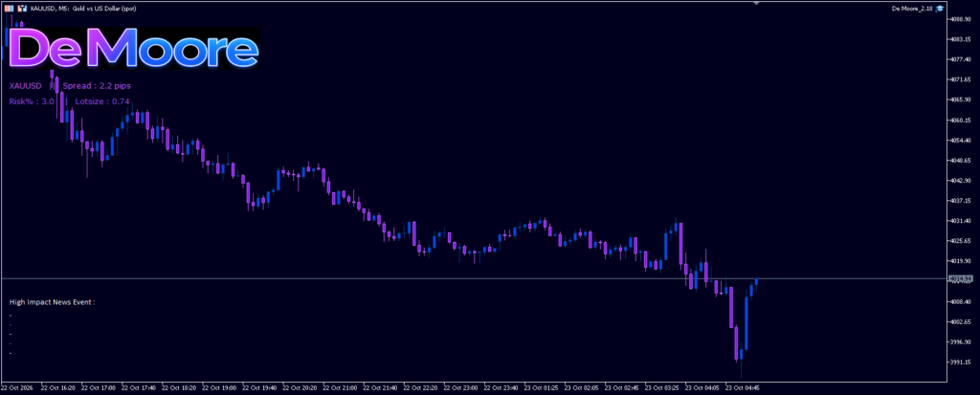This screenshot has width=980, height=395.
Task: Click the 4002.65 price scale label
Action: 960,322
